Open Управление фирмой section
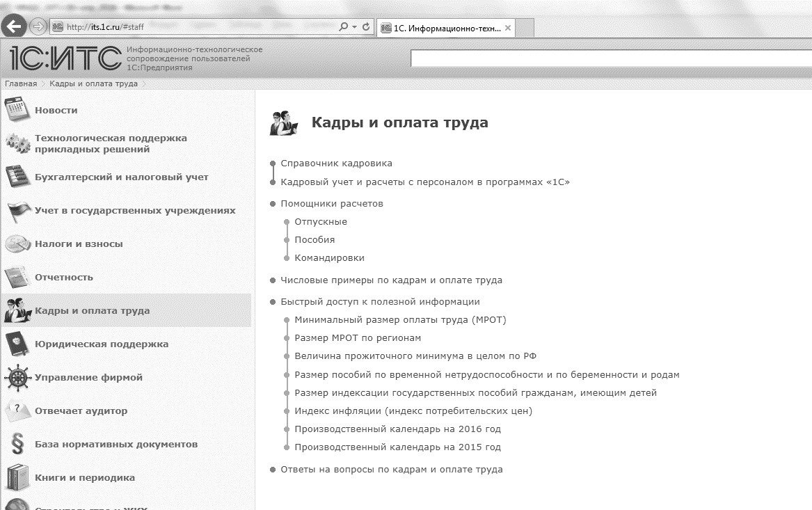 tap(88, 377)
